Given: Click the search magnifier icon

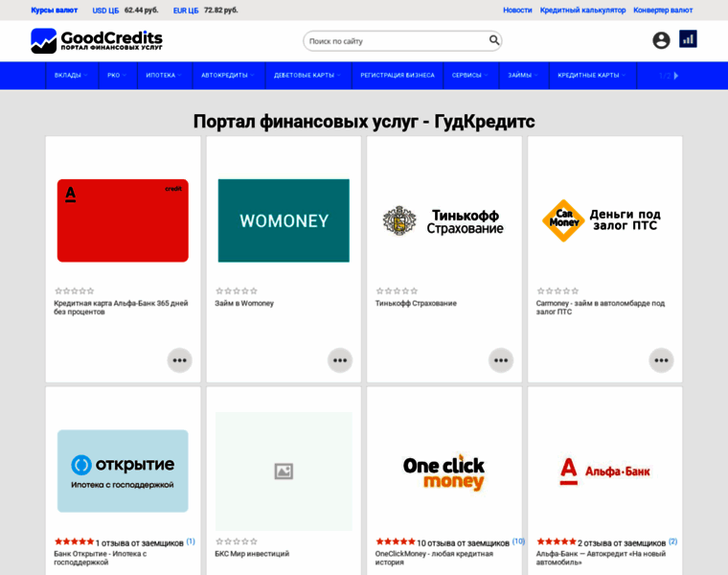Looking at the screenshot, I should [494, 40].
